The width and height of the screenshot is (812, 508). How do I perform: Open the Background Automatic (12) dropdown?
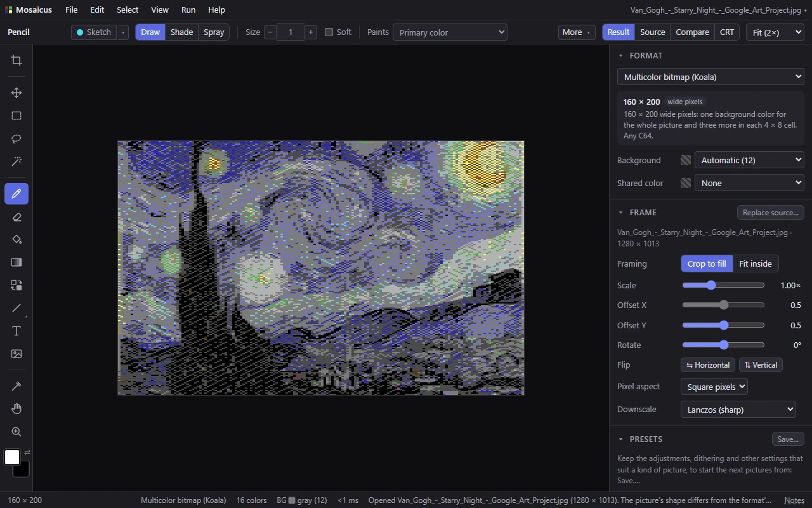(749, 160)
